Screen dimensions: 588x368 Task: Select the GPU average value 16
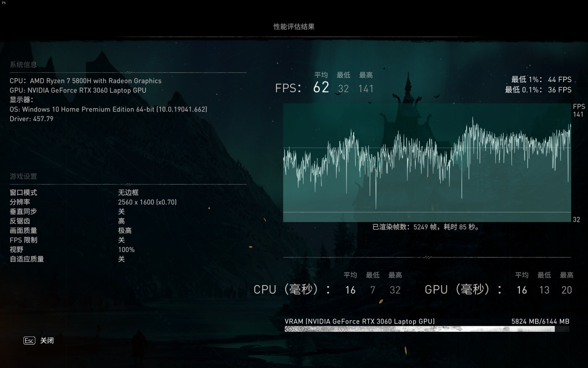click(x=522, y=290)
